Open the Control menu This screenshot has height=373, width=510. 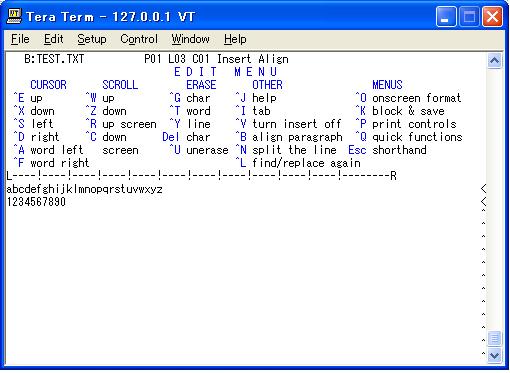pos(139,39)
